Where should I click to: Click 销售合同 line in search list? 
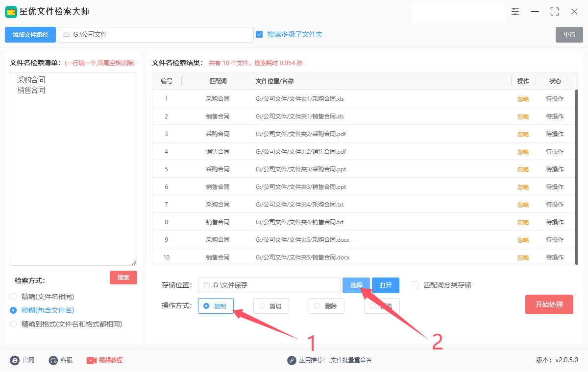pos(31,90)
